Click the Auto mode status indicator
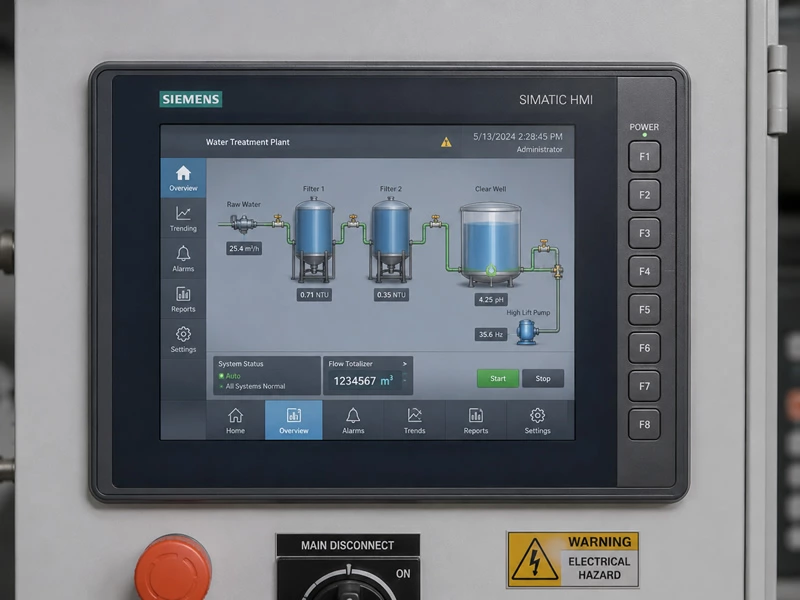This screenshot has width=800, height=600. click(x=230, y=376)
